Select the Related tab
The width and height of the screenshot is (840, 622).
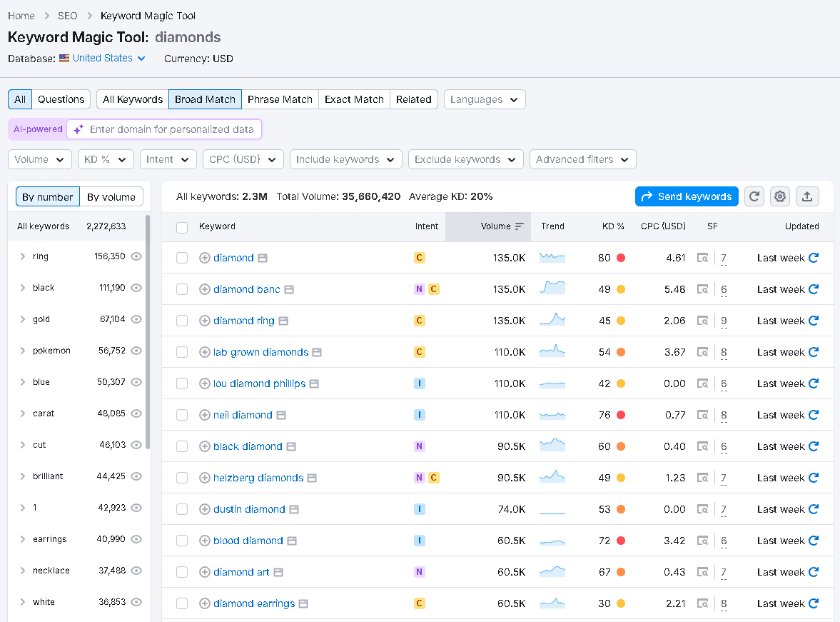coord(413,99)
